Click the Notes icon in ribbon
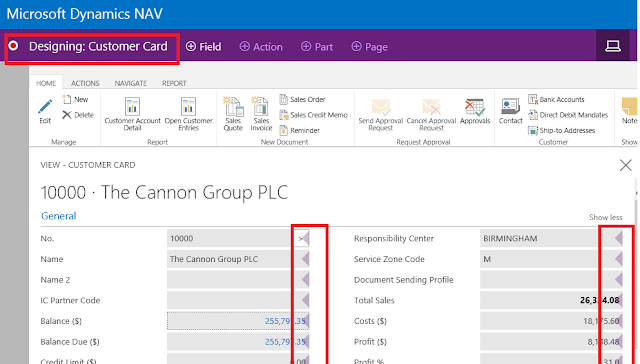Viewport: 640px width, 364px height. [x=629, y=107]
